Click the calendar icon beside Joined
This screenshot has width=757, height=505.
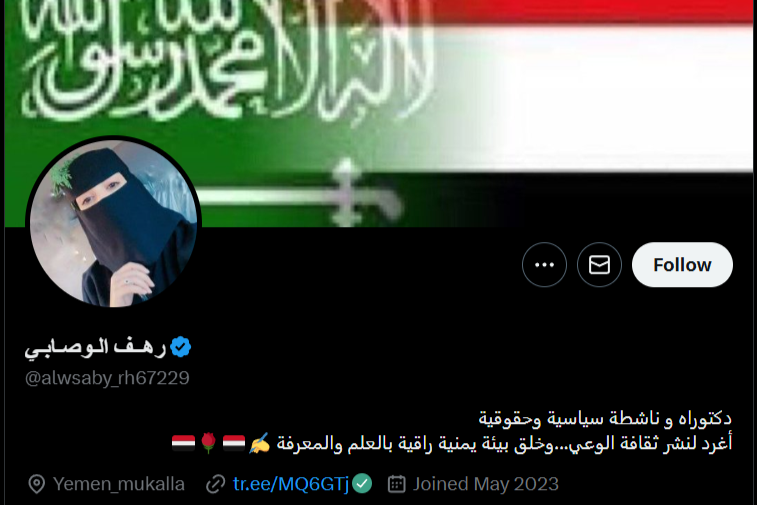pos(396,484)
